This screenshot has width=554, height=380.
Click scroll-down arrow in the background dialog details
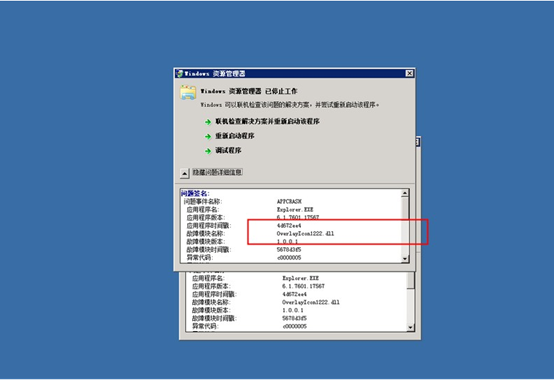[x=410, y=327]
